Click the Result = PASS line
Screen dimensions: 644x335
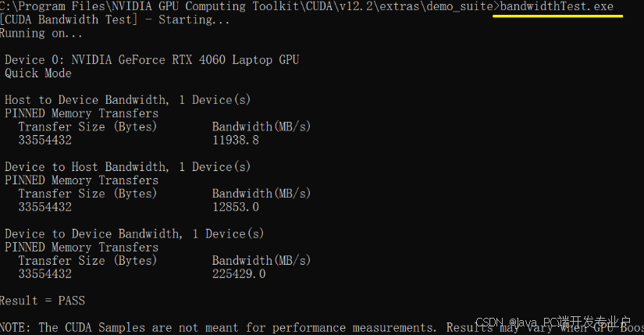click(x=42, y=301)
